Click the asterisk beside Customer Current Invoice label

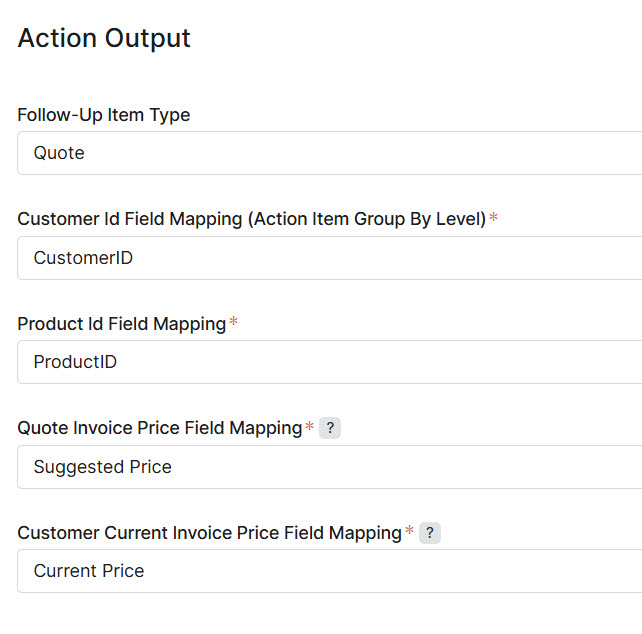[409, 532]
